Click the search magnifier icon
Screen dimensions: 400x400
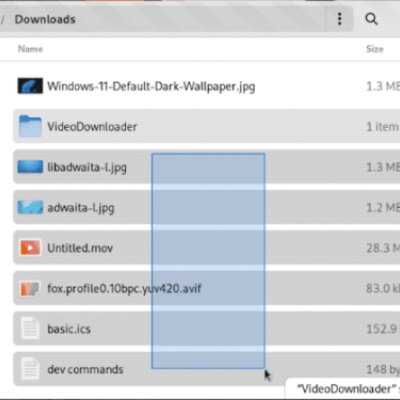tap(371, 19)
